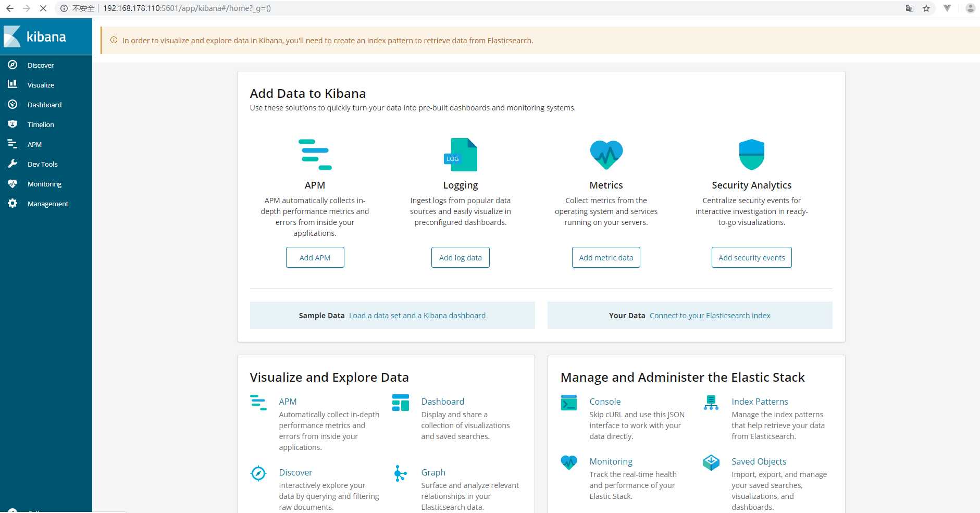Viewport: 980px width, 513px height.
Task: Open Visualize bar chart icon in sidebar
Action: pyautogui.click(x=13, y=84)
